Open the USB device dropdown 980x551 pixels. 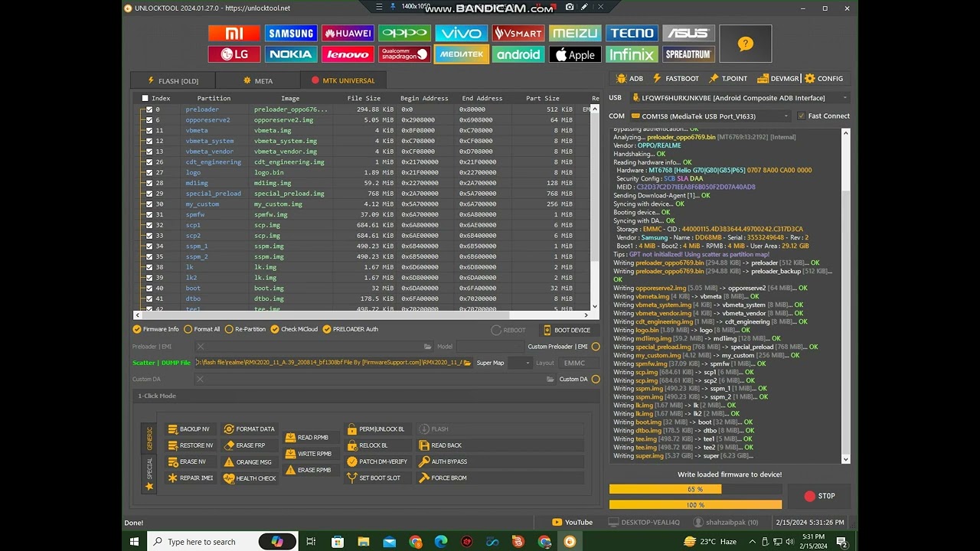click(x=740, y=98)
